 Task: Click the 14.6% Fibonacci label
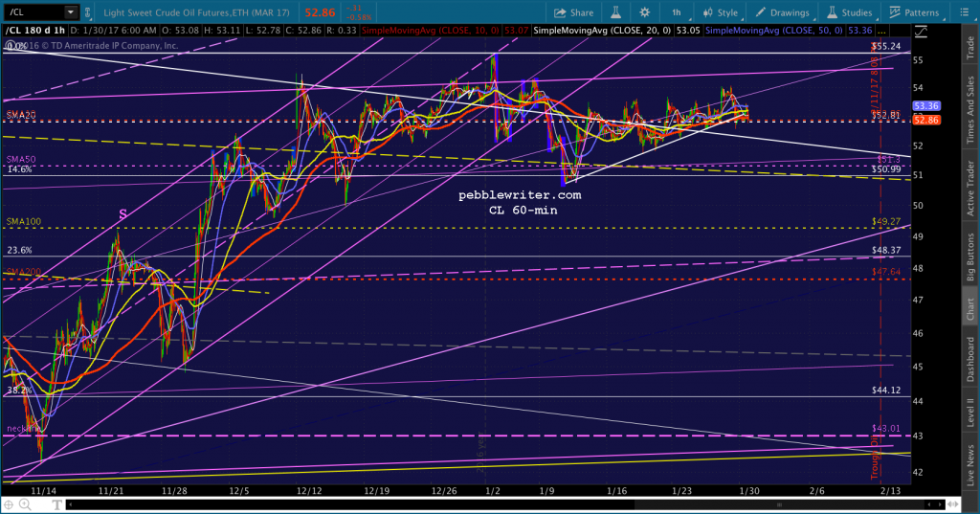19,168
